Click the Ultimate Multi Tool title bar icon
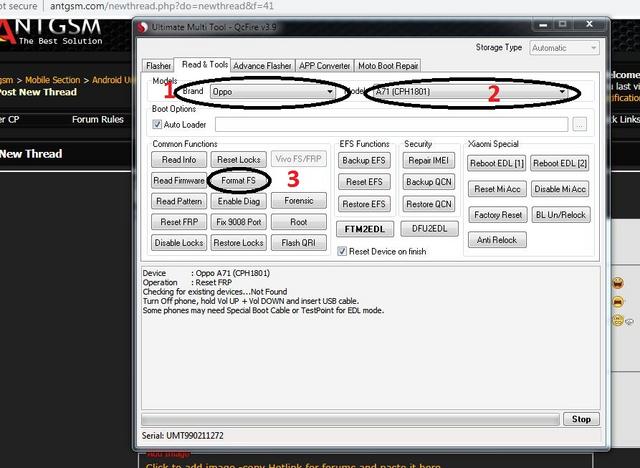The image size is (640, 468). [x=142, y=27]
